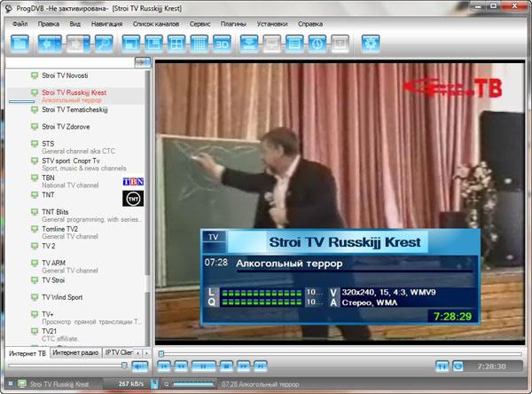Screen dimensions: 532x394
Task: Click the magnifier search icon in toolbar
Action: coord(105,43)
